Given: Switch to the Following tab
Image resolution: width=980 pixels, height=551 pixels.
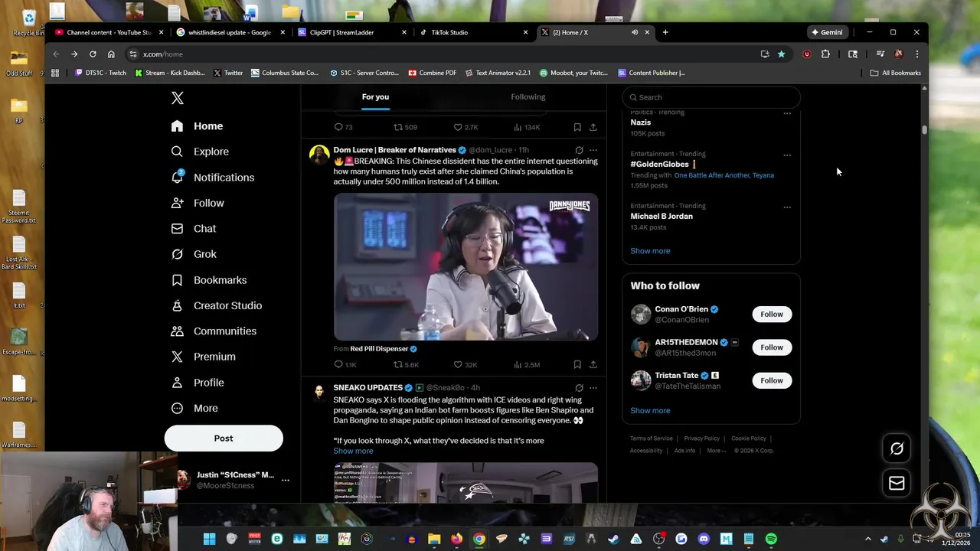Looking at the screenshot, I should coord(528,97).
